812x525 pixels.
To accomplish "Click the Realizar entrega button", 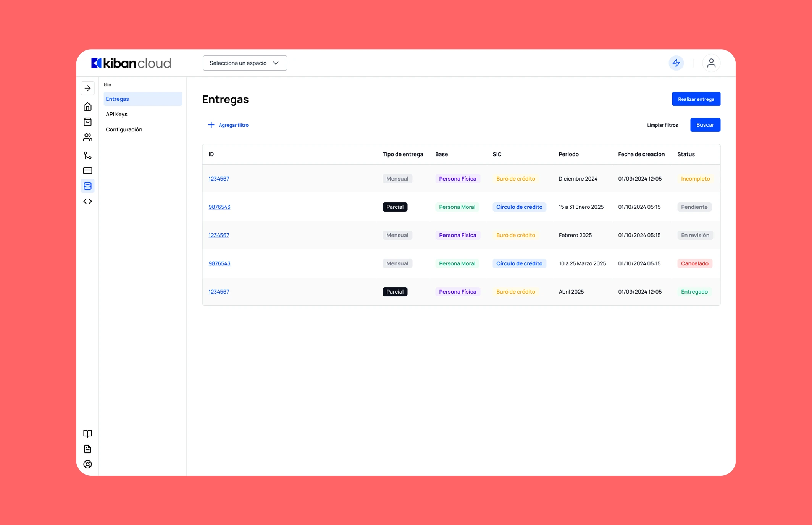I will (696, 99).
